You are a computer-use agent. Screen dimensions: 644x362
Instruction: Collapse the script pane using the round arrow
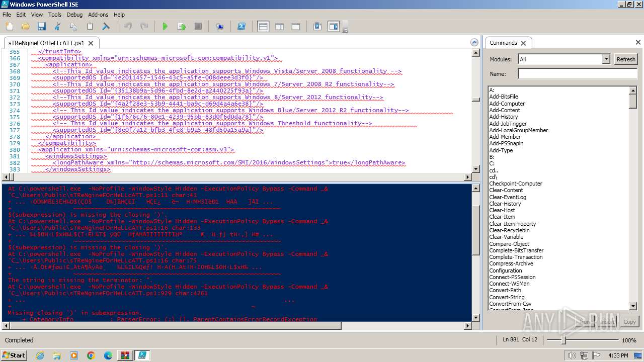[x=473, y=43]
